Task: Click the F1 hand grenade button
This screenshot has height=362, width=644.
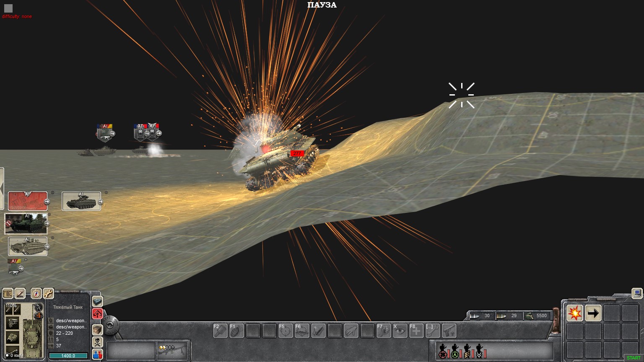Action: pos(236,331)
